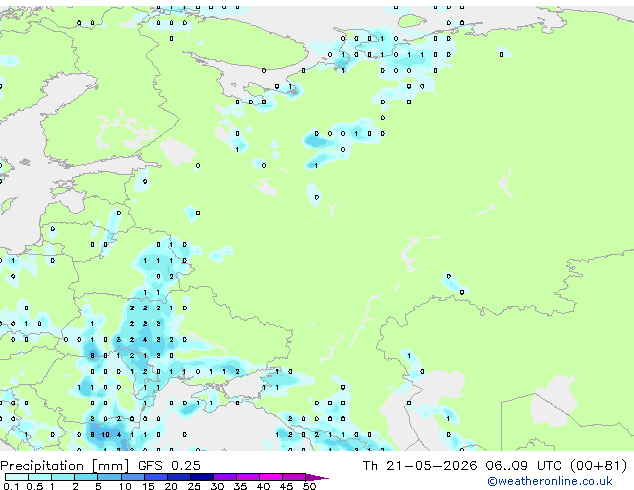Pick the 25–30 mm dark blue legend swatch
The height and width of the screenshot is (490, 634).
pos(201,477)
